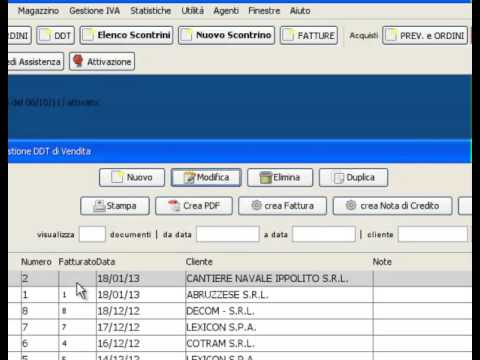
Task: Open the Gestione IVA menu
Action: [95, 11]
